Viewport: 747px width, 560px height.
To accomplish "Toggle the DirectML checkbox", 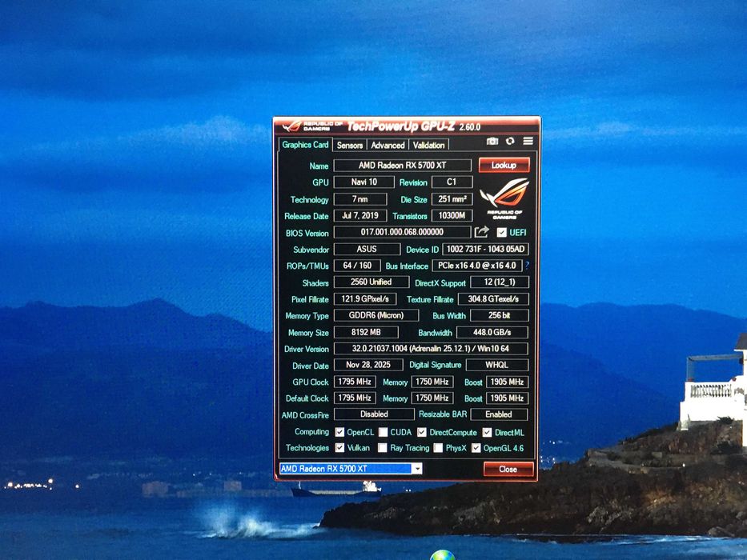I will (487, 432).
